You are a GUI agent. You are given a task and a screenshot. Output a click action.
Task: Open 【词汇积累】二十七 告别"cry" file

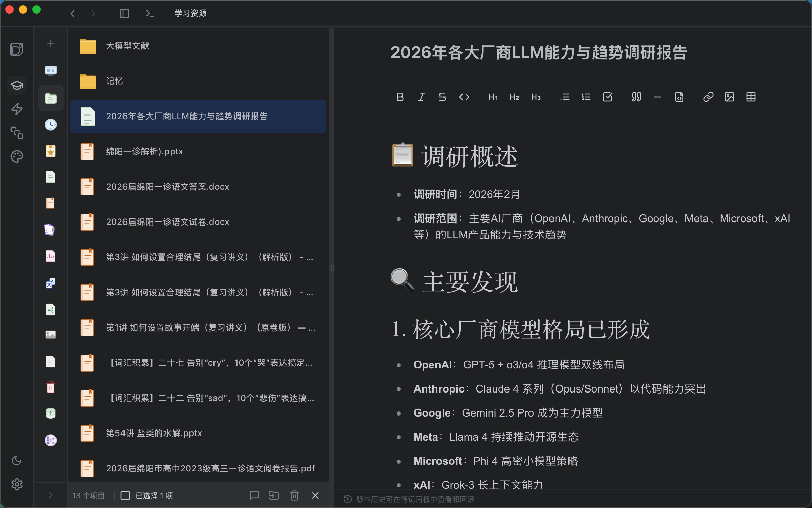tap(198, 363)
